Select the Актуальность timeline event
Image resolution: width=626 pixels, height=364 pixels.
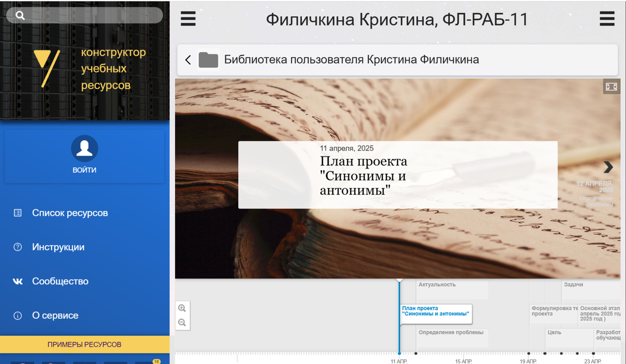[x=453, y=289]
